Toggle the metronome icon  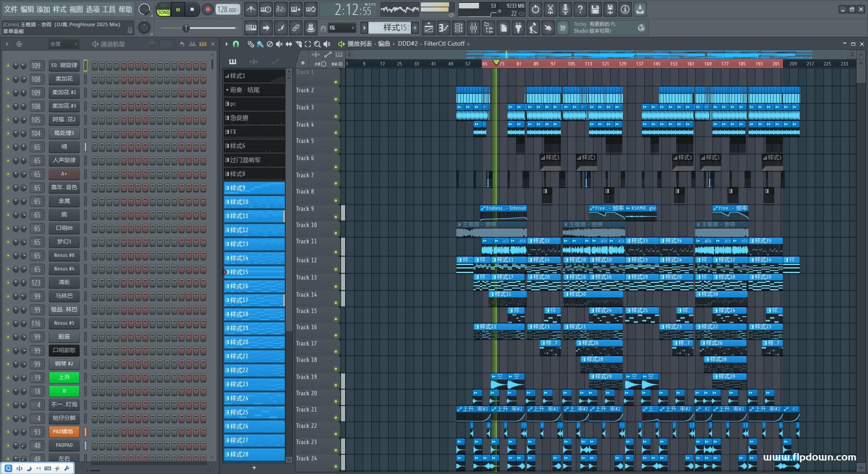pyautogui.click(x=251, y=9)
